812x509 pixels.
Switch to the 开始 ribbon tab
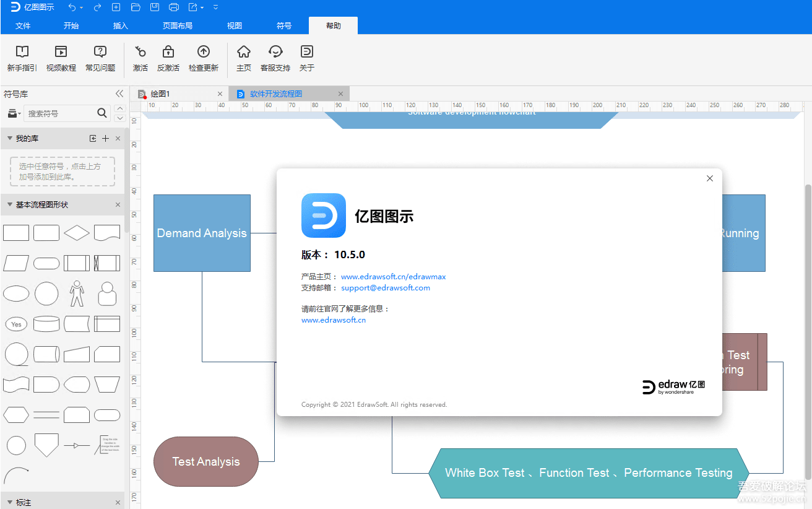[71, 26]
